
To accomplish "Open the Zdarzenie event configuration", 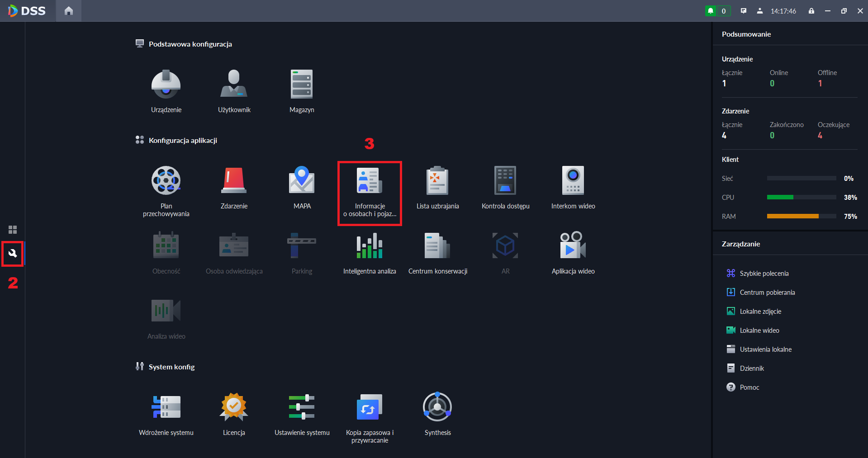I will point(234,187).
